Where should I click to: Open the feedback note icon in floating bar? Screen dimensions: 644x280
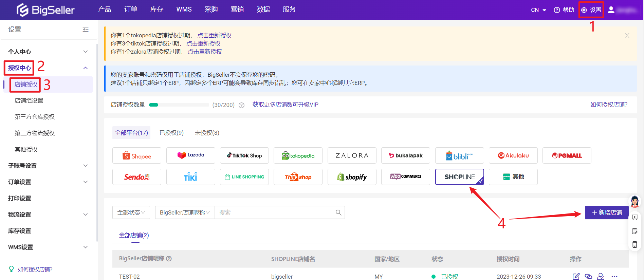[x=635, y=231]
